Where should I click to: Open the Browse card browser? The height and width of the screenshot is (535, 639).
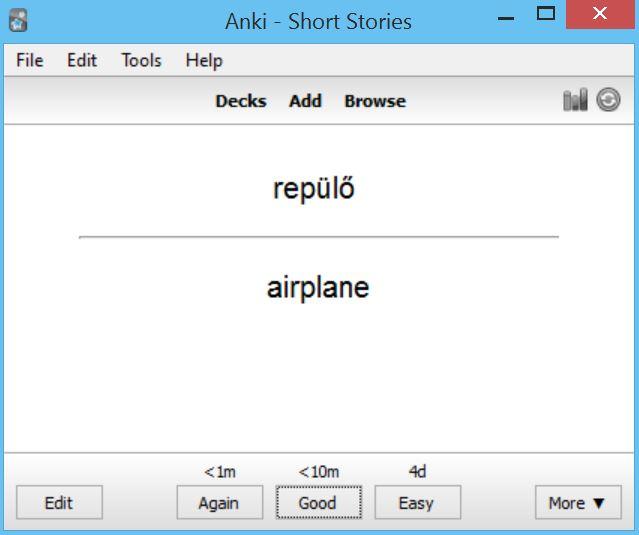[375, 101]
